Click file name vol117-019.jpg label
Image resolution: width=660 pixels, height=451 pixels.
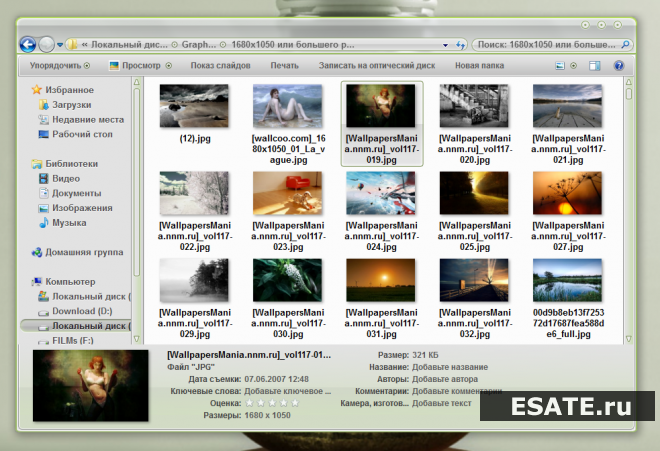tap(381, 149)
